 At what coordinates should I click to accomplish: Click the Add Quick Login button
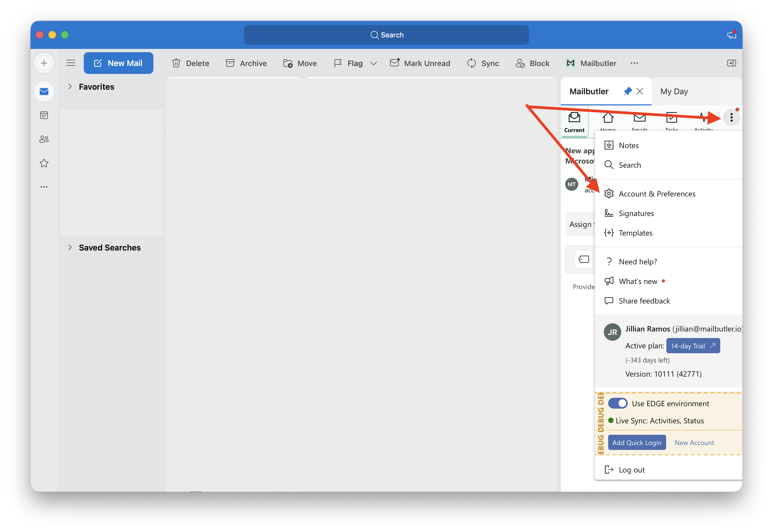(636, 442)
